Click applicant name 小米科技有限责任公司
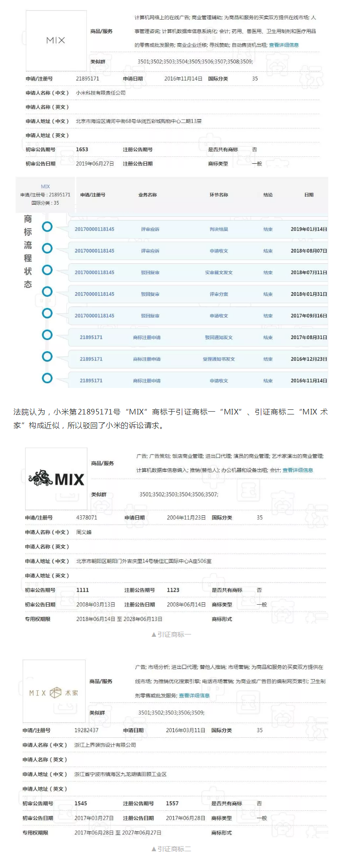This screenshot has height=868, width=352. click(101, 93)
